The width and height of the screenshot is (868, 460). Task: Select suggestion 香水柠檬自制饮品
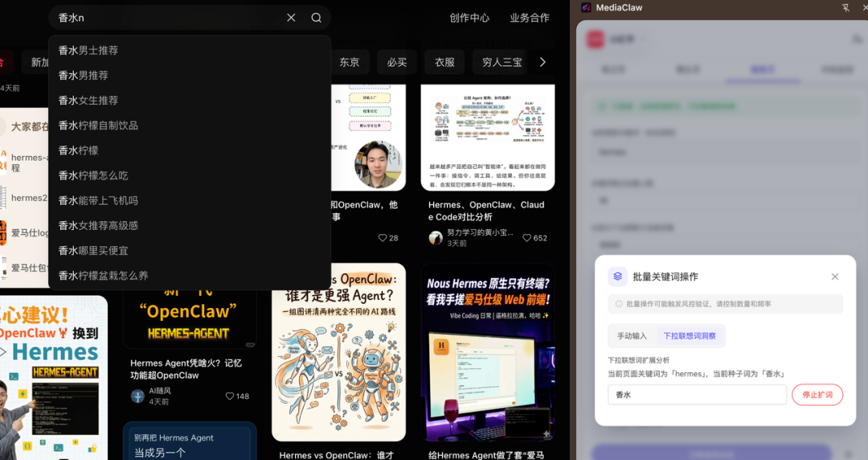tap(190, 125)
